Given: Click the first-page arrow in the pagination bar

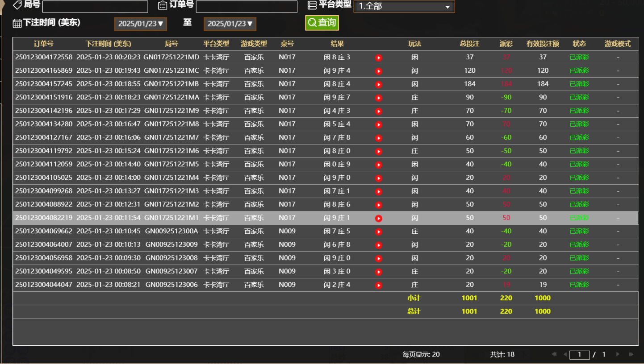Looking at the screenshot, I should pos(554,354).
